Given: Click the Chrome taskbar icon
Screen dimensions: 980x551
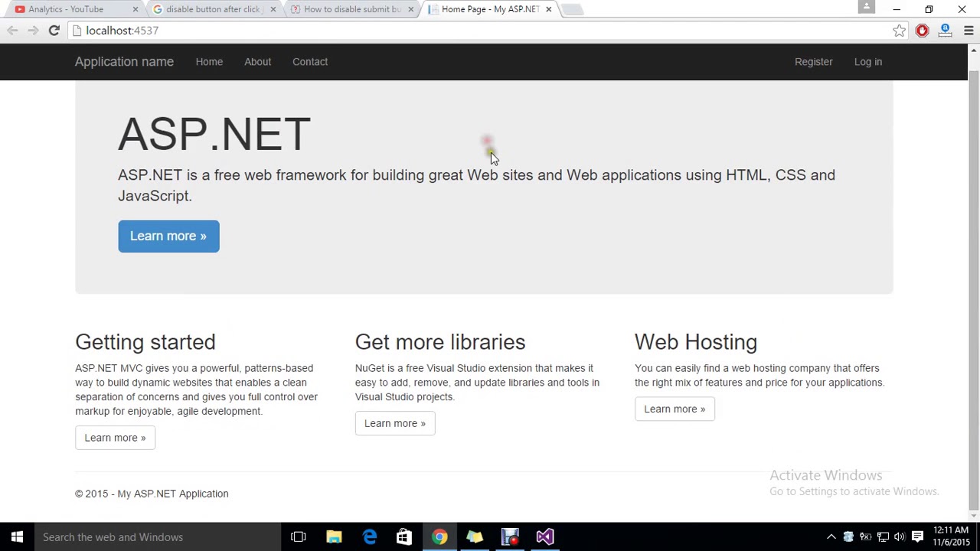Looking at the screenshot, I should point(439,536).
